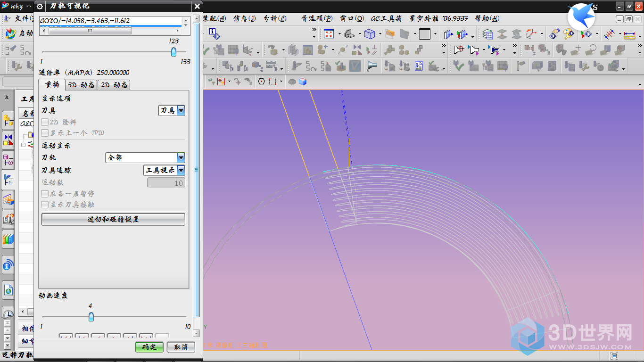Open the History clock sidebar icon

(x=8, y=313)
